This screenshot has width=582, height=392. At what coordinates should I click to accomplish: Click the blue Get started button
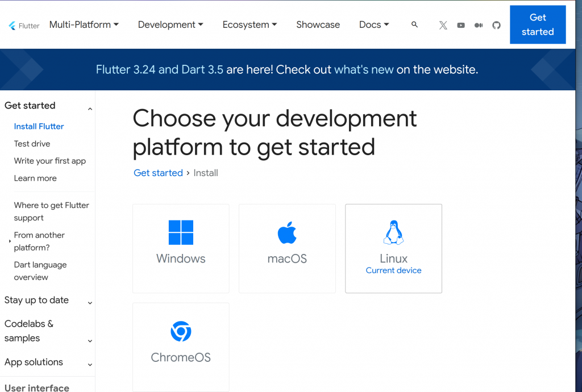coord(538,24)
